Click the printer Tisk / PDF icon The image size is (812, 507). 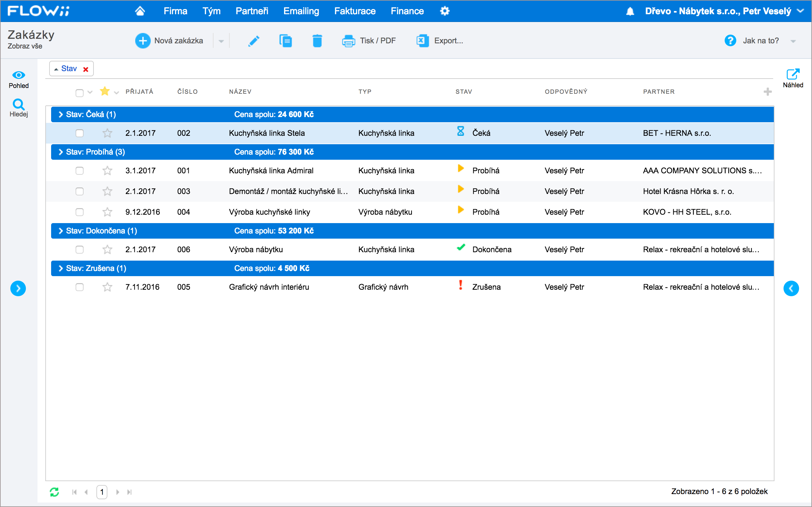click(x=348, y=41)
